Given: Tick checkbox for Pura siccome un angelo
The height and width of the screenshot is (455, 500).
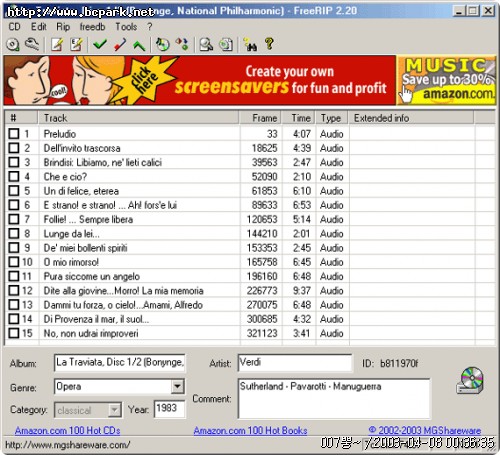Looking at the screenshot, I should pyautogui.click(x=14, y=276).
